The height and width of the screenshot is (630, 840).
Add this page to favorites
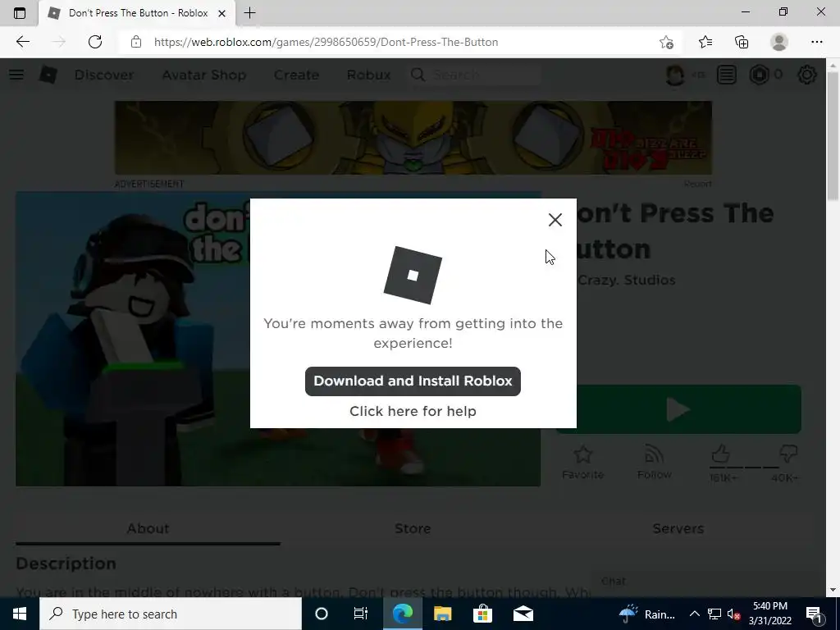click(666, 42)
